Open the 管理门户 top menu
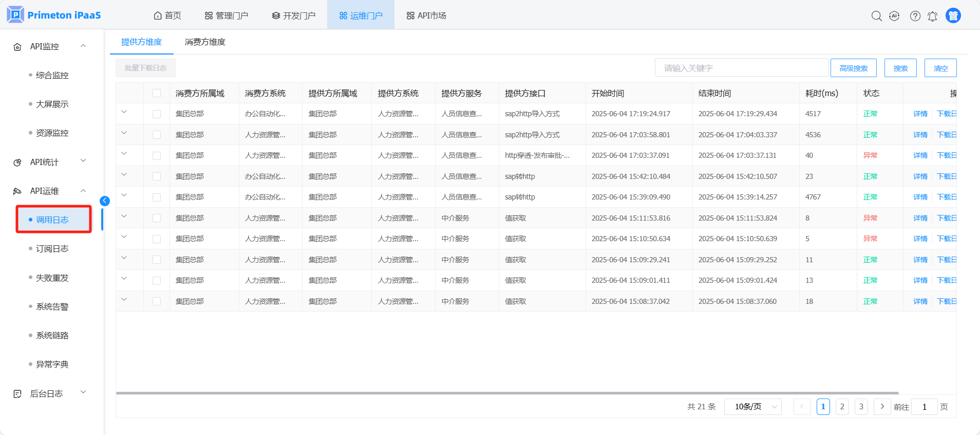 (x=226, y=16)
